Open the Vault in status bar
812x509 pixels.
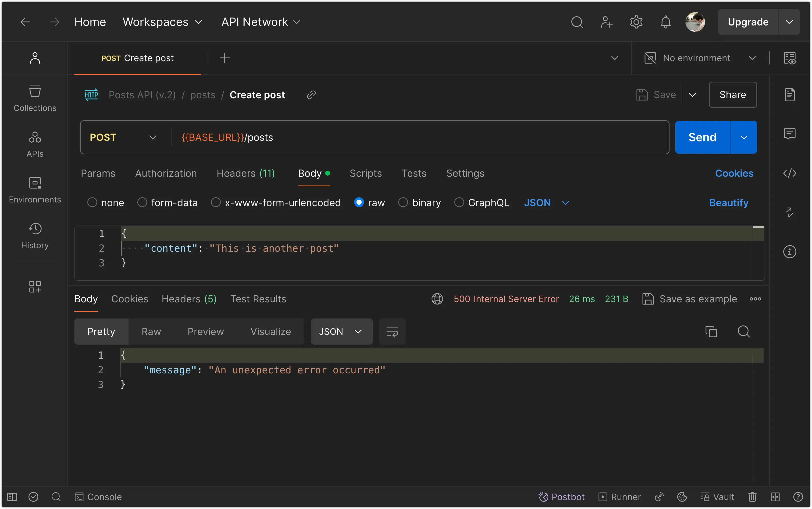click(x=717, y=497)
